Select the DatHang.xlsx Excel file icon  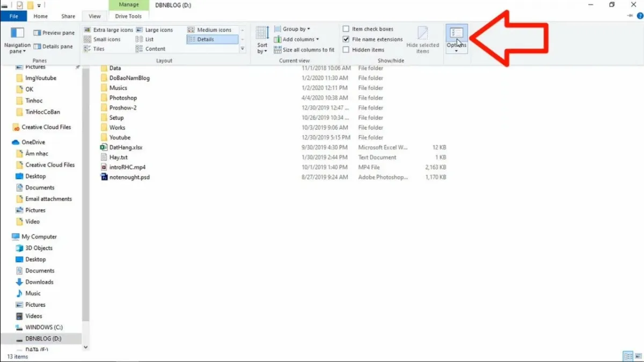point(104,147)
